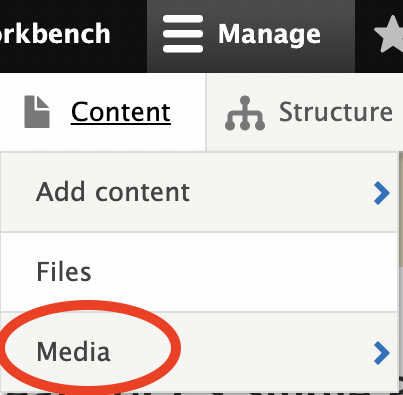Choose Add content from the dropdown
403x395 pixels.
point(113,192)
